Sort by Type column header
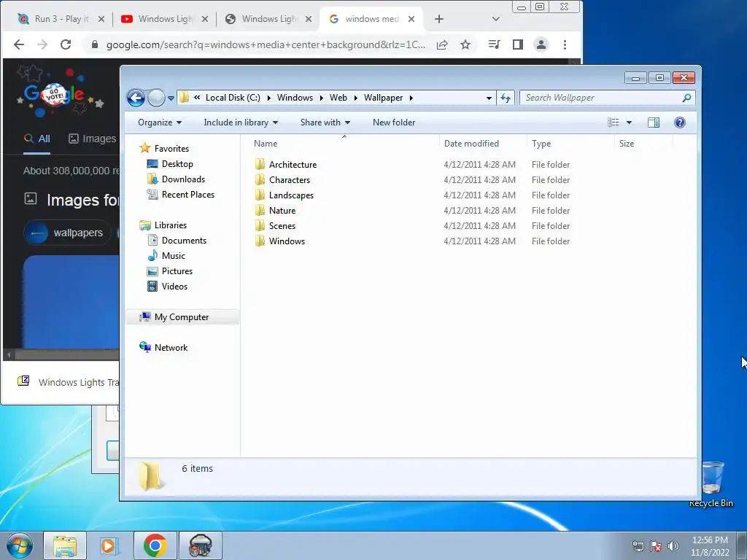 coord(541,144)
